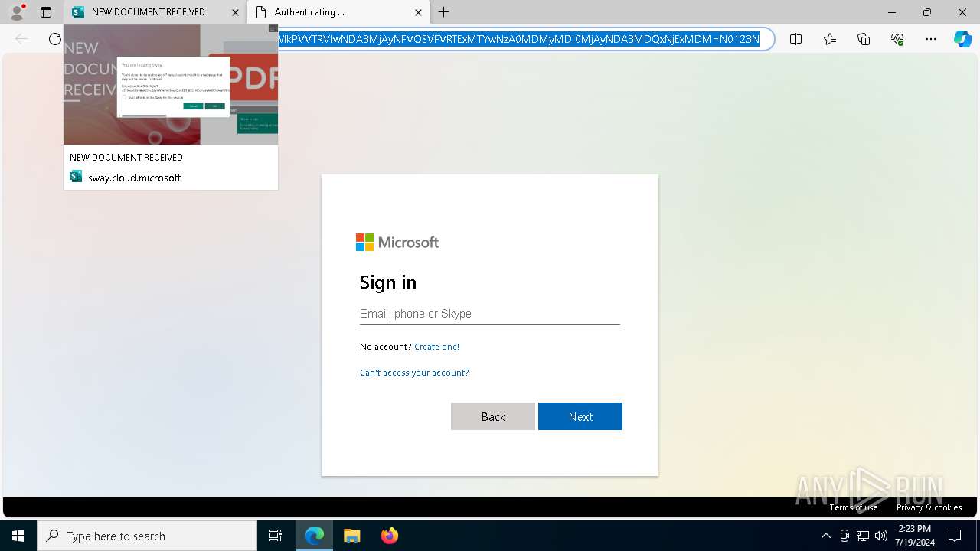
Task: Open the tab actions menu icon
Action: tap(46, 12)
